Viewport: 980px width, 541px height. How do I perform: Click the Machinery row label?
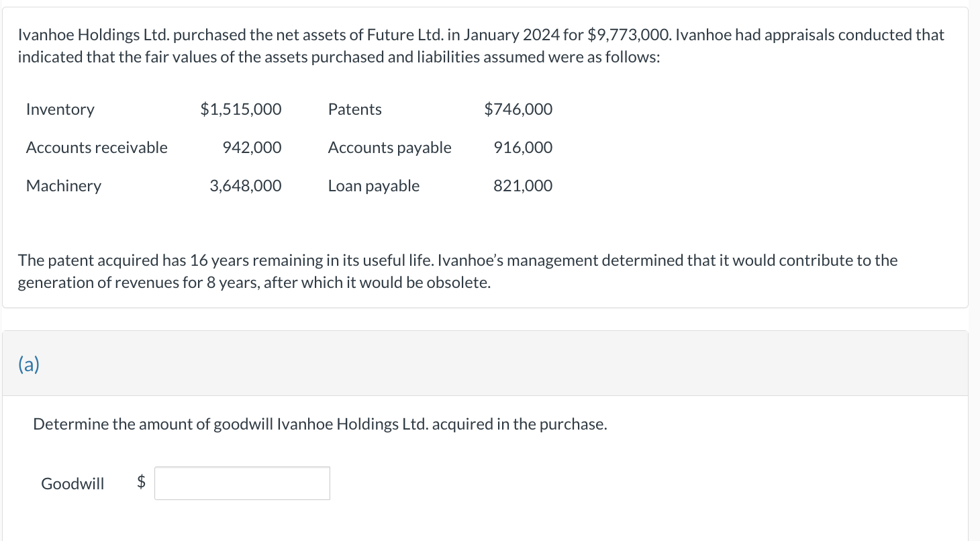click(x=64, y=186)
